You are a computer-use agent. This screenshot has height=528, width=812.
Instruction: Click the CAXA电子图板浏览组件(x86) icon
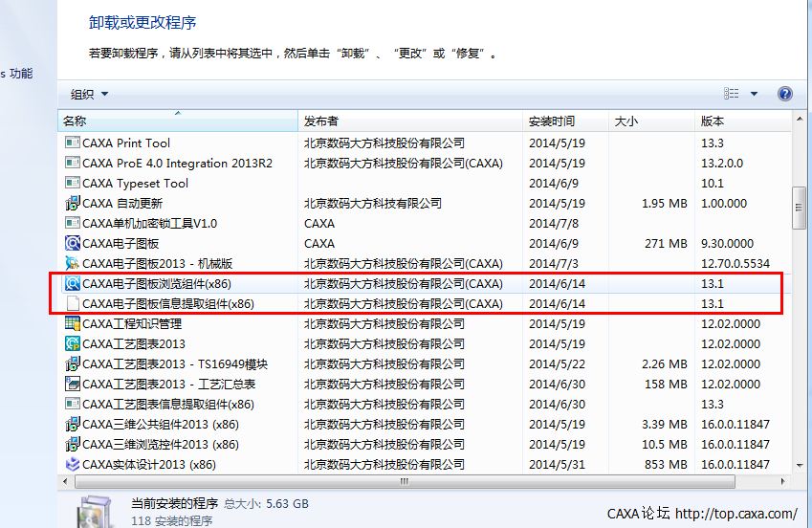(x=73, y=283)
